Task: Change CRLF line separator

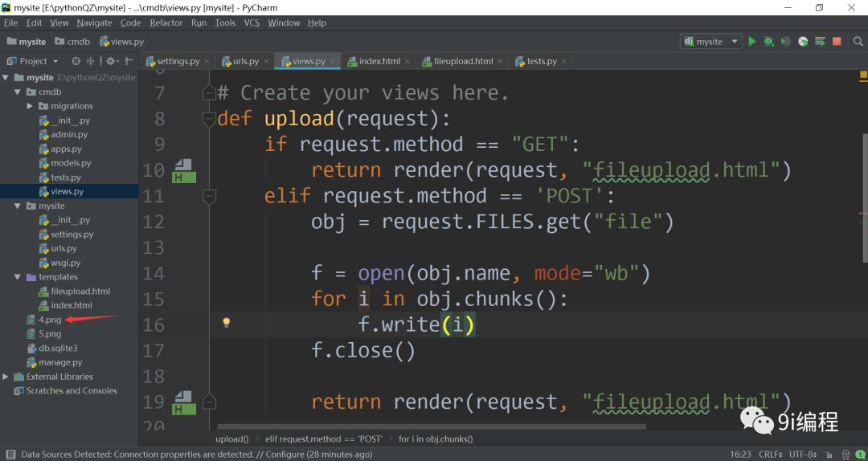Action: [769, 455]
